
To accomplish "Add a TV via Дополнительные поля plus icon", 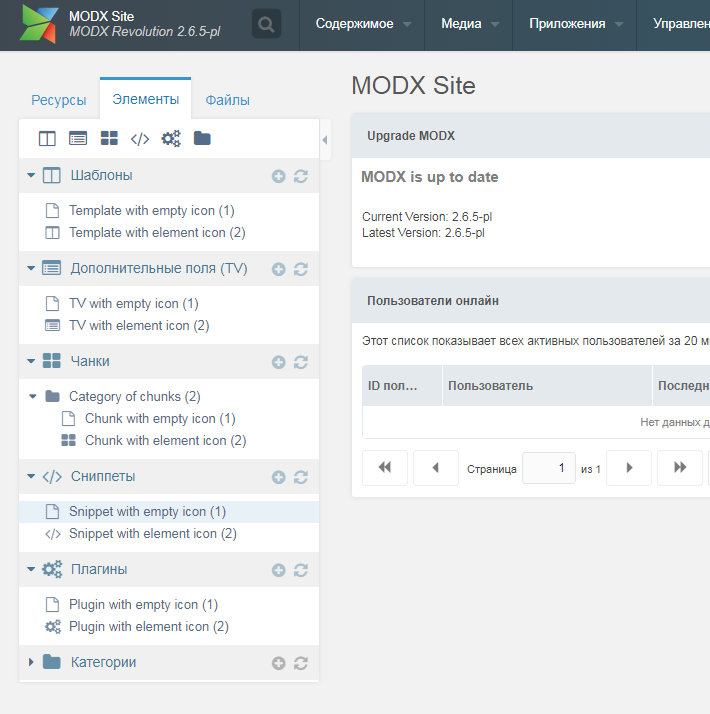I will (279, 269).
